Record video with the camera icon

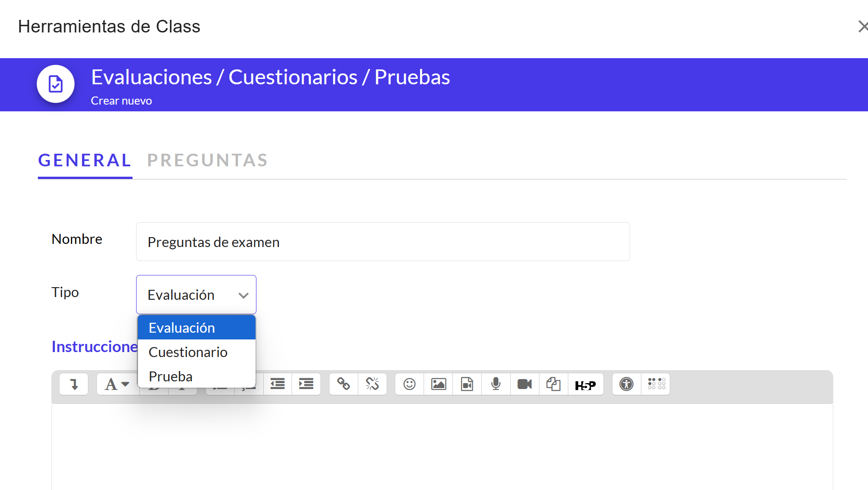(x=525, y=384)
